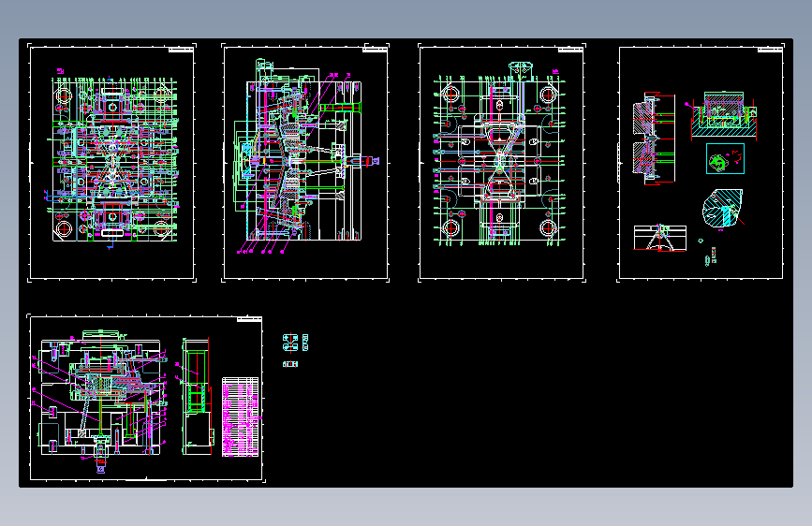Click the title block of hourglass plan sheet
This screenshot has width=812, height=526.
click(x=570, y=50)
